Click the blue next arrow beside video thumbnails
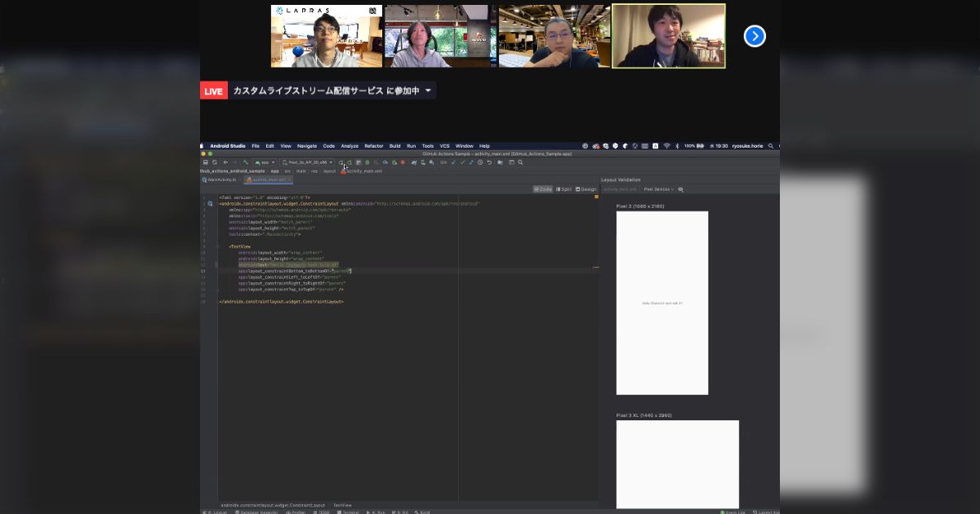 click(755, 36)
